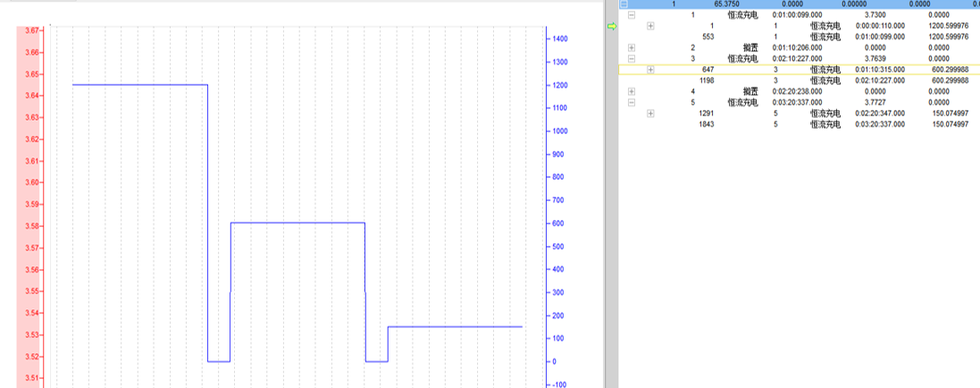Click the 150 mA plateau on curve
The image size is (980, 388).
454,327
